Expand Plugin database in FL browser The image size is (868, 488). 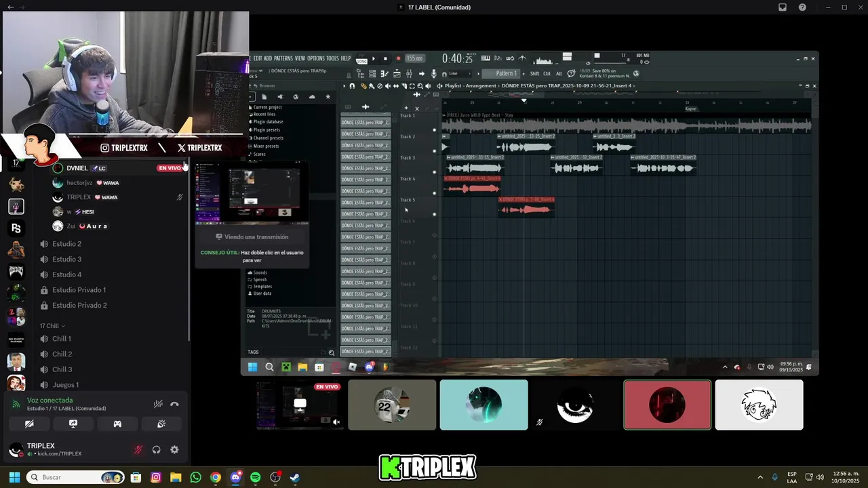click(x=267, y=122)
